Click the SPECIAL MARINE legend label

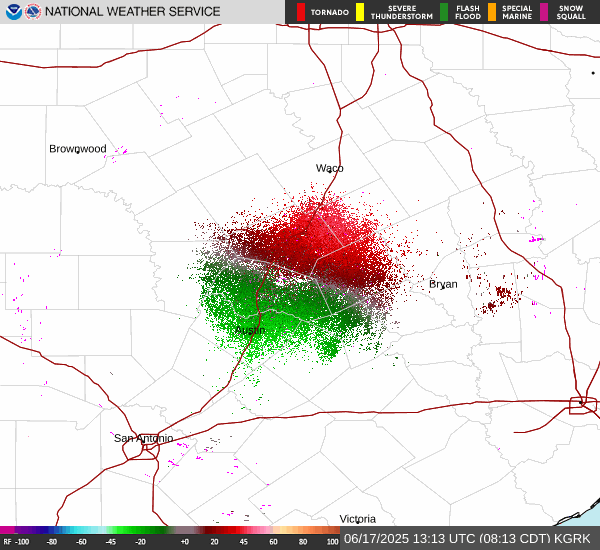coord(517,12)
